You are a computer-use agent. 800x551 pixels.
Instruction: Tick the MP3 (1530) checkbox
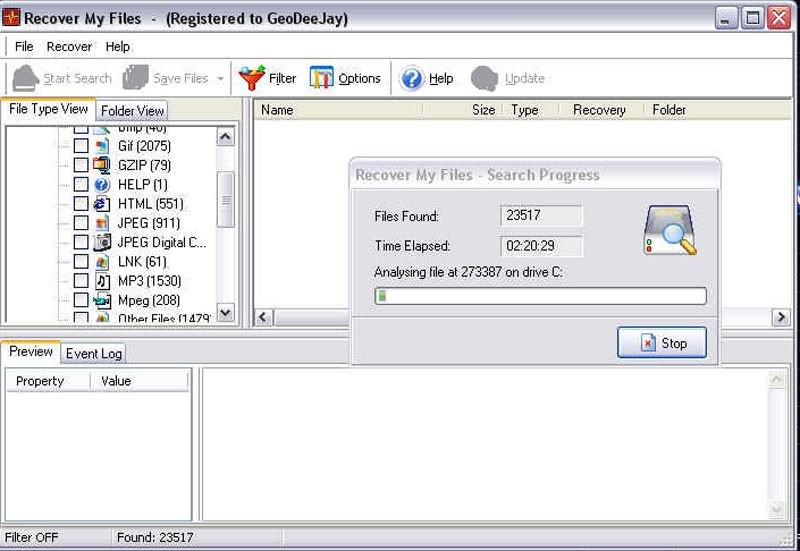coord(81,281)
